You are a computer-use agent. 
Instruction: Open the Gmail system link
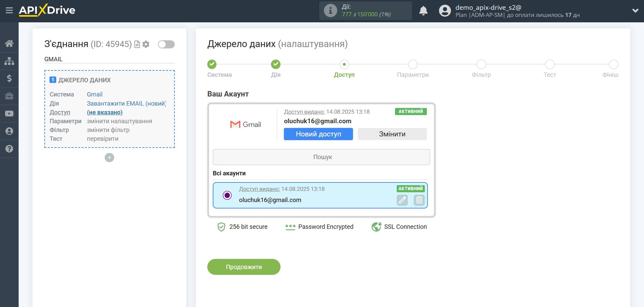pyautogui.click(x=95, y=94)
